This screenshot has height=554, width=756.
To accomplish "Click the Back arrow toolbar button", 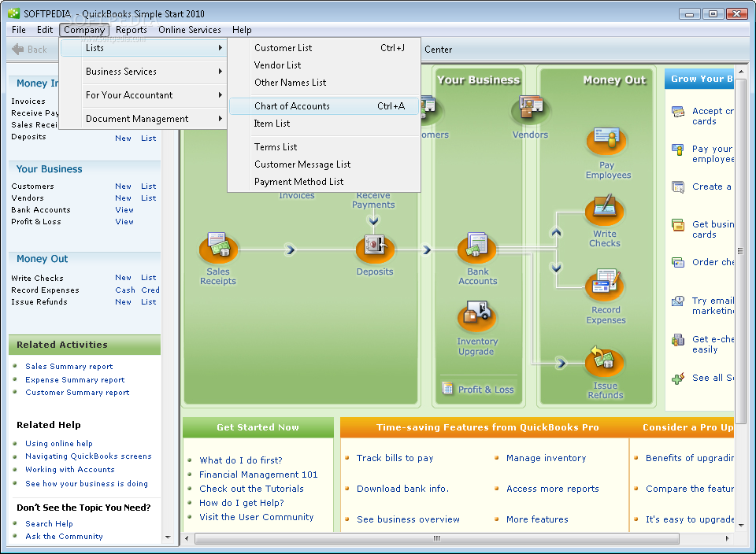I will [x=29, y=49].
